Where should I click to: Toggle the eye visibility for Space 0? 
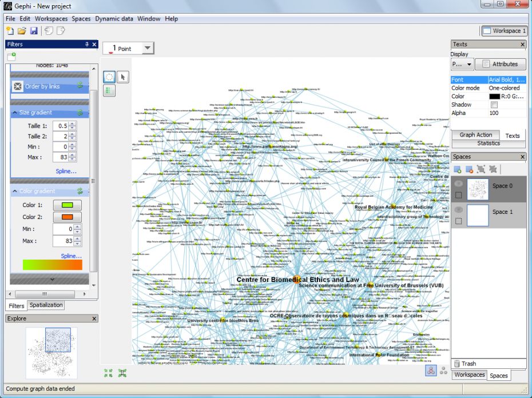click(458, 184)
